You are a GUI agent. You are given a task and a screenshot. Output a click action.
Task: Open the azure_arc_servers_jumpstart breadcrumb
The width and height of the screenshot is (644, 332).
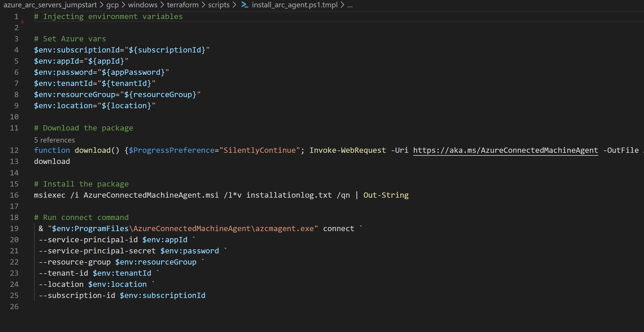50,5
